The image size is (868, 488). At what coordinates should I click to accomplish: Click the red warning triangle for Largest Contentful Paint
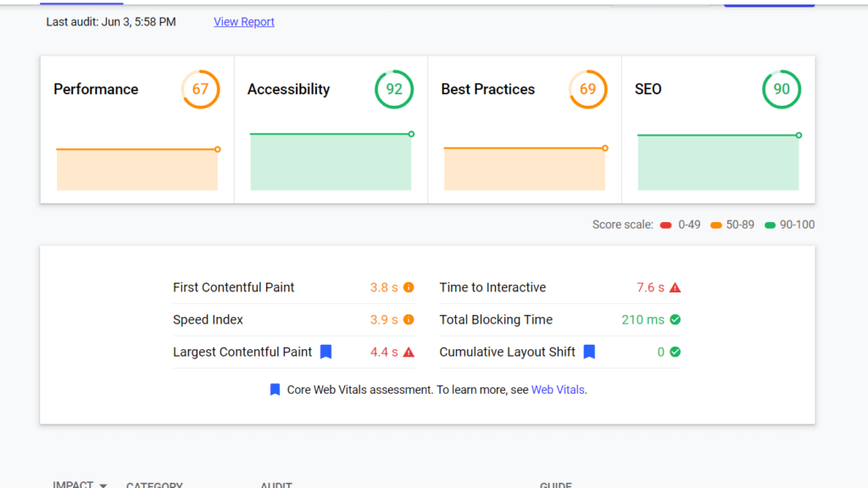click(409, 352)
